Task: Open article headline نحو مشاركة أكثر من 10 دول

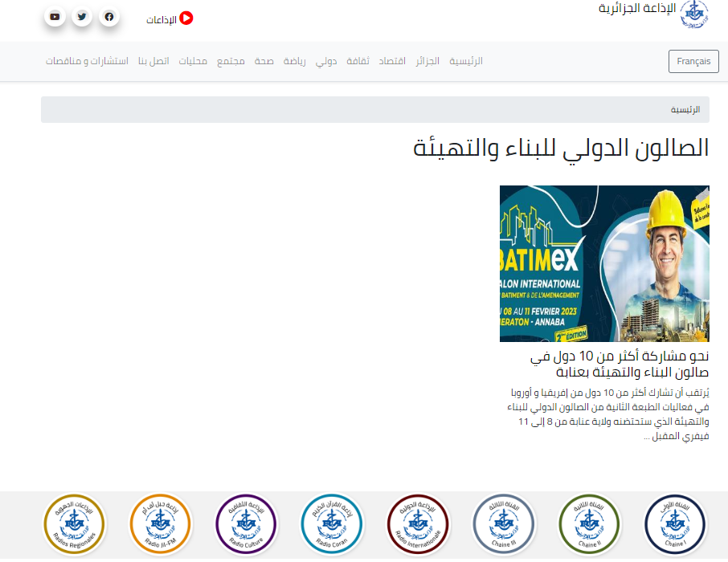Action: pos(620,364)
